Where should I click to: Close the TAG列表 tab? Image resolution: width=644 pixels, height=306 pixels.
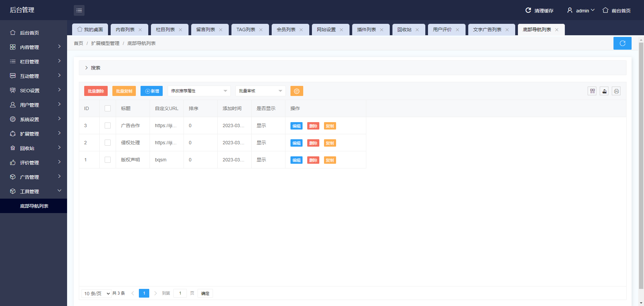click(261, 30)
